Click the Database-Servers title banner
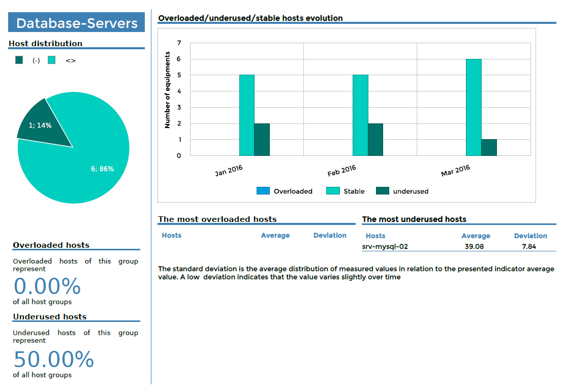The height and width of the screenshot is (392, 564). click(77, 23)
